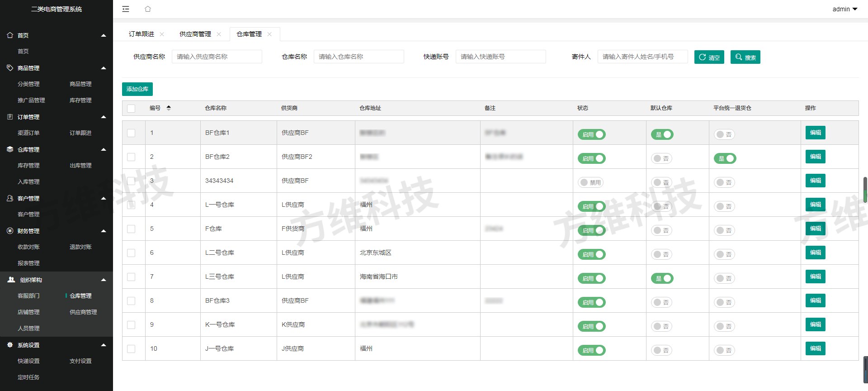Click the 系统设置 gear icon in sidebar
The height and width of the screenshot is (391, 868).
pos(10,345)
